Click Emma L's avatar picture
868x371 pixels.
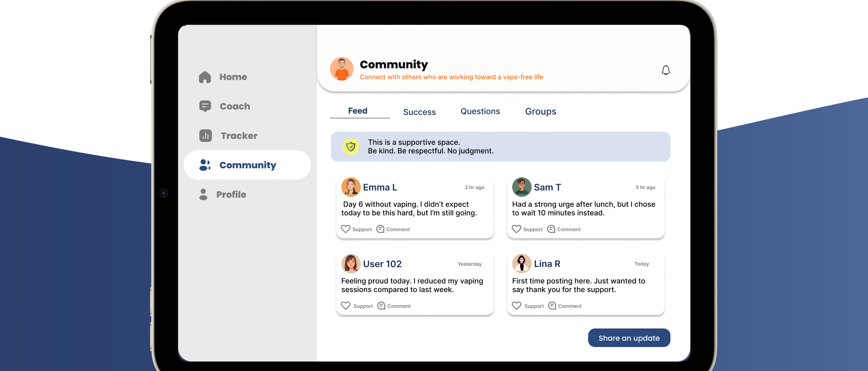[351, 187]
